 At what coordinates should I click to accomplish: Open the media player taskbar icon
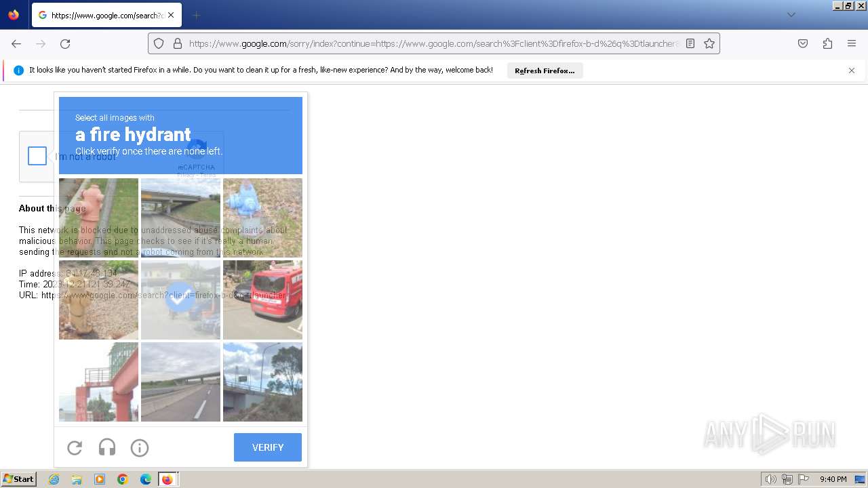(x=100, y=479)
